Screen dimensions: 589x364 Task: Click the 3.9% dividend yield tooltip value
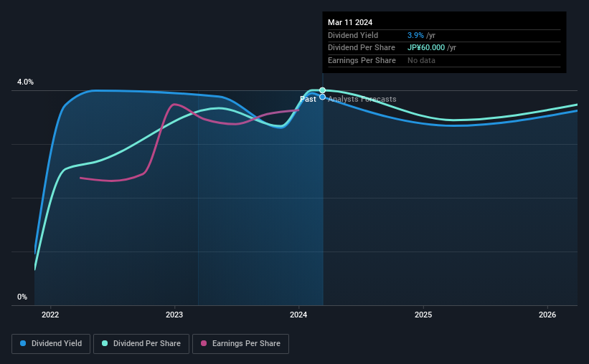click(415, 35)
